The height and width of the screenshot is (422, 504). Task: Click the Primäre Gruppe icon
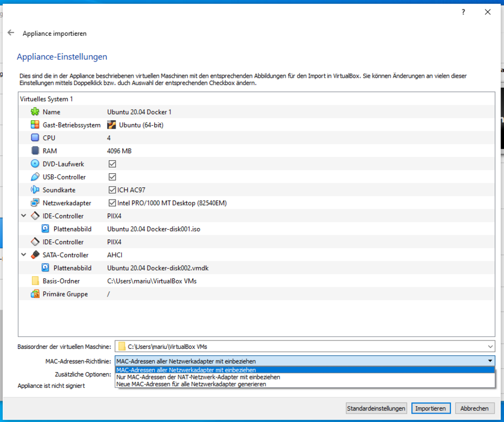point(35,294)
